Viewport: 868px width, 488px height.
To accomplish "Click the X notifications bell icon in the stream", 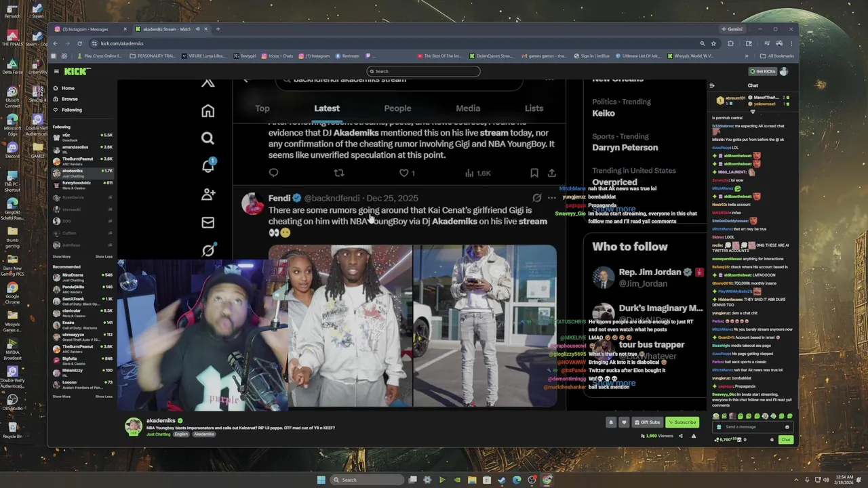I will pyautogui.click(x=208, y=166).
